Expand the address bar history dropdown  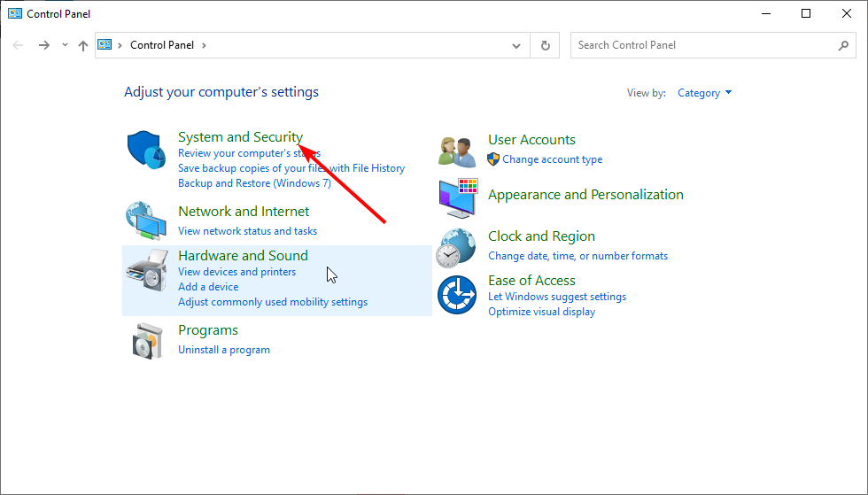(516, 45)
